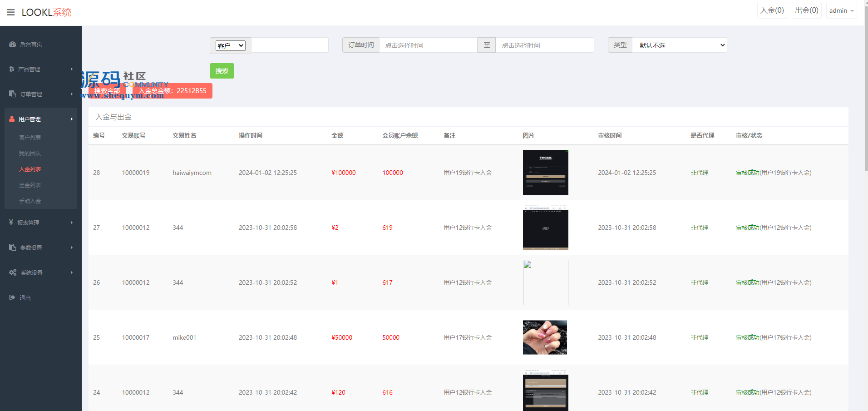
Task: Select 出金列表 in the sidebar
Action: [30, 185]
